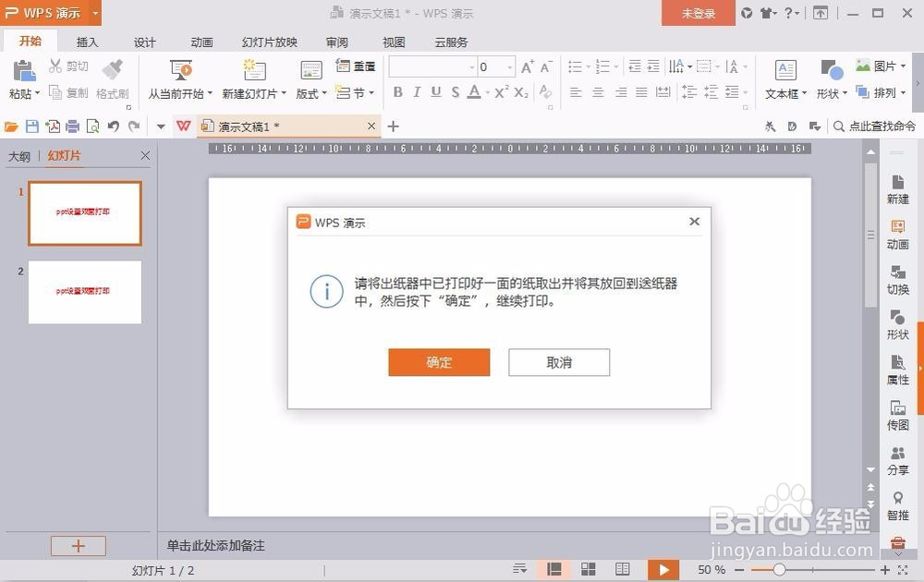The width and height of the screenshot is (924, 582).
Task: Click the zoom slider handle
Action: pos(779,570)
